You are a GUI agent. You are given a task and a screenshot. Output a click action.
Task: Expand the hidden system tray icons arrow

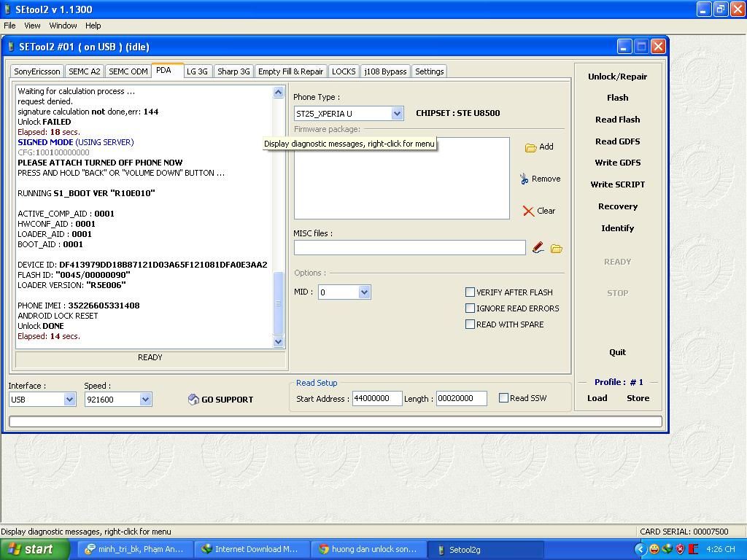[640, 550]
